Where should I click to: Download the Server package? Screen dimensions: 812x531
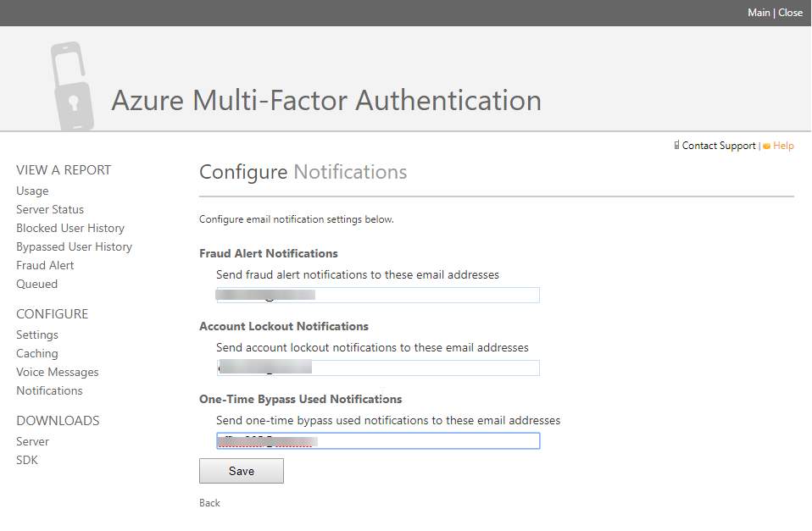pos(32,441)
